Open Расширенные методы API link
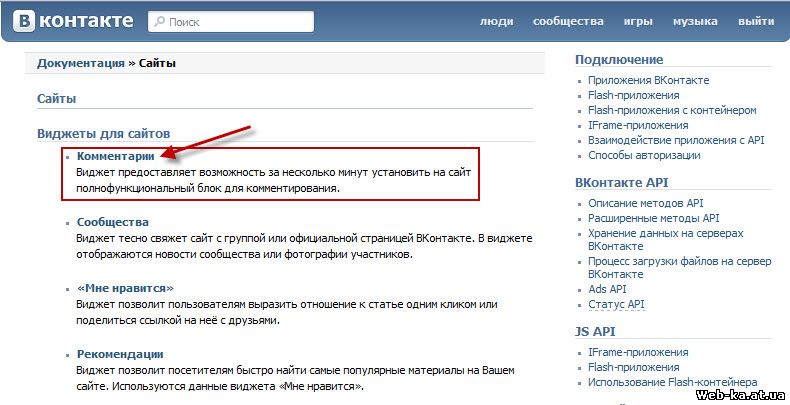 tap(653, 218)
